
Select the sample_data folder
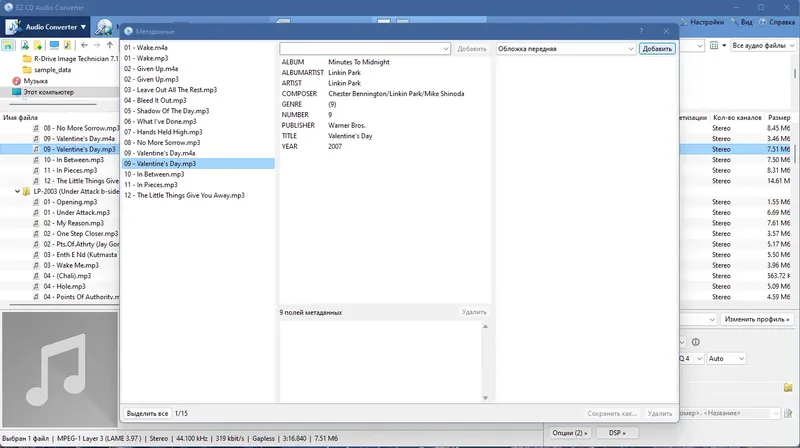coord(47,70)
